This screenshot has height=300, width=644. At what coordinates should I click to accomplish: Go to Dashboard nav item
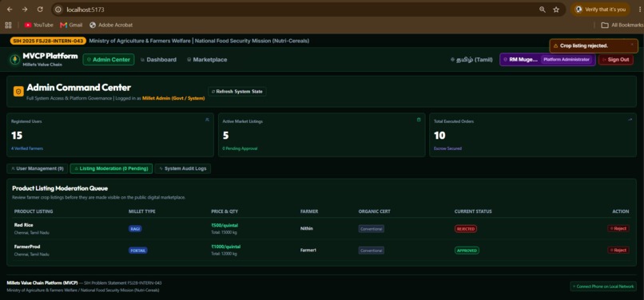click(158, 60)
